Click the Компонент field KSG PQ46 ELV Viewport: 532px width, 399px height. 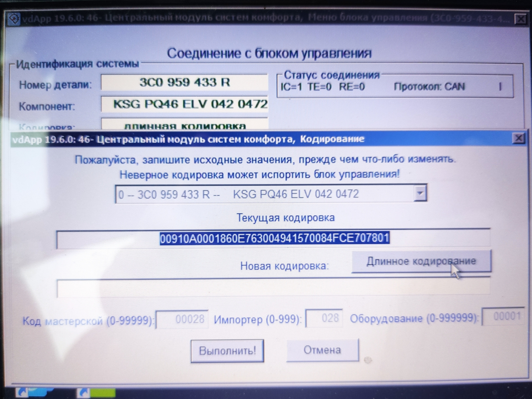coord(184,104)
